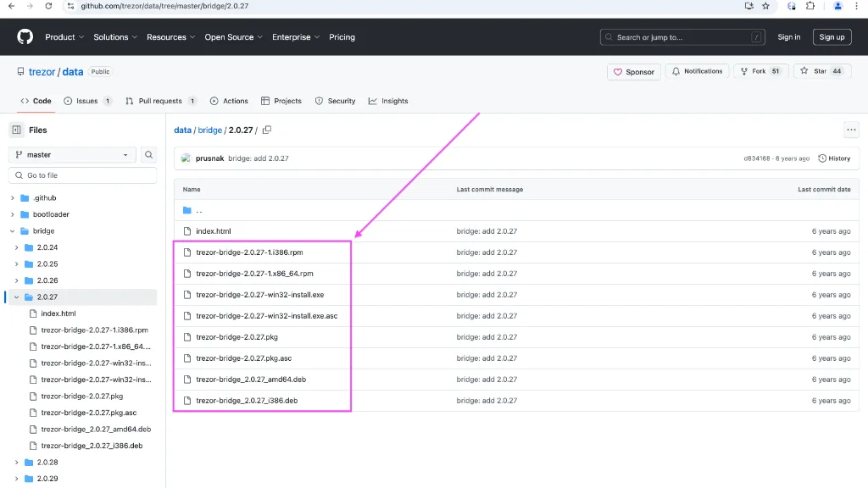Image resolution: width=868 pixels, height=488 pixels.
Task: Open the Projects tab
Action: click(x=281, y=102)
